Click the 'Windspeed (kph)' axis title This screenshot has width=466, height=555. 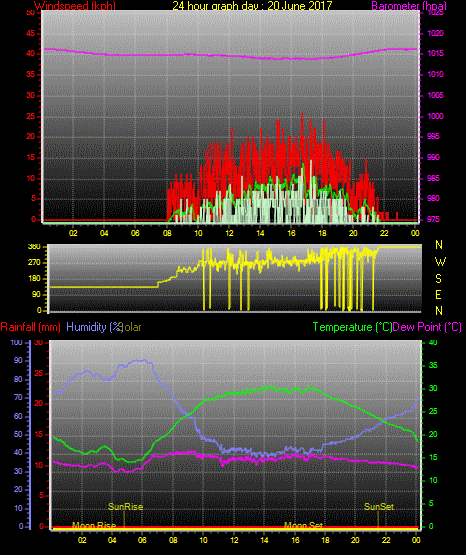pos(75,6)
